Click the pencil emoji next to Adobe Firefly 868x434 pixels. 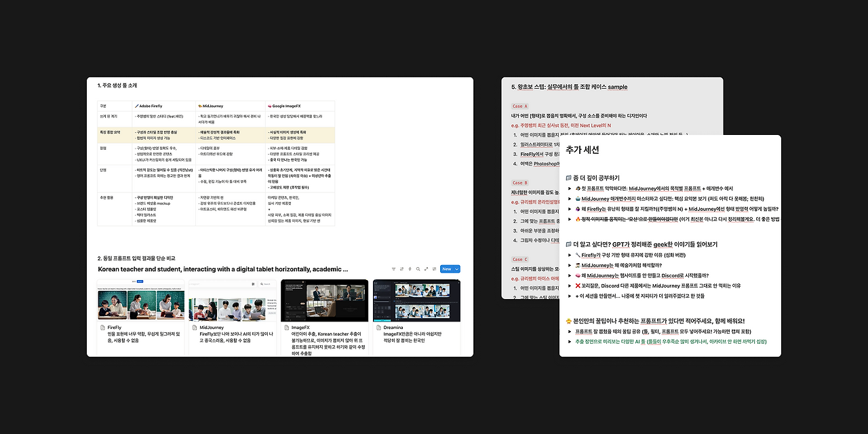[x=136, y=106]
